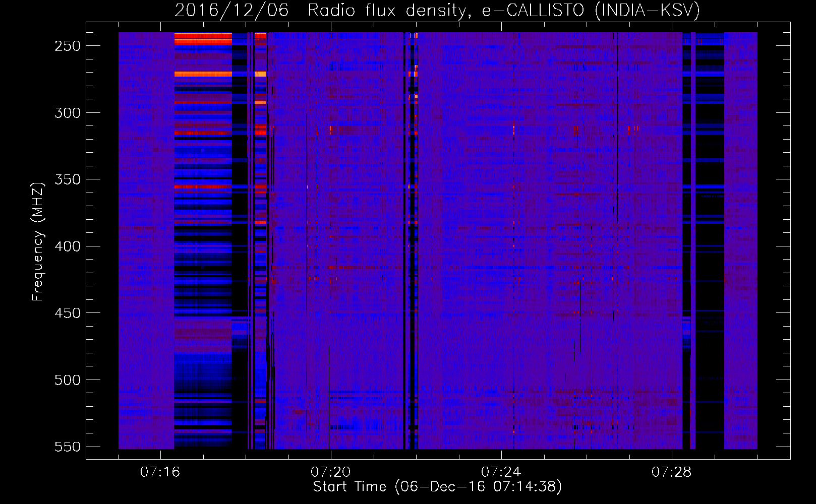Click the plot title 'Radio flux density, e-CALLISTO (INDIA-KSV)'
This screenshot has height=504, width=816.
tap(504, 10)
